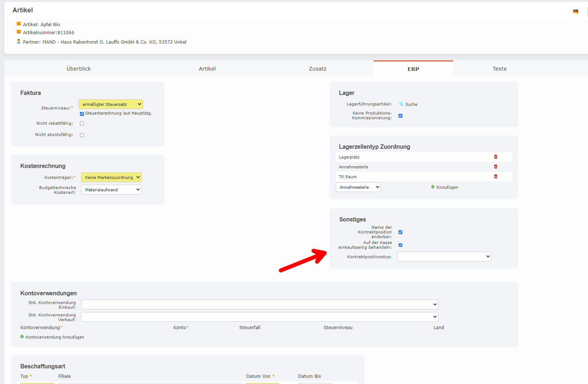Open the Kostenträger dropdown
This screenshot has height=384, width=588.
pos(111,177)
